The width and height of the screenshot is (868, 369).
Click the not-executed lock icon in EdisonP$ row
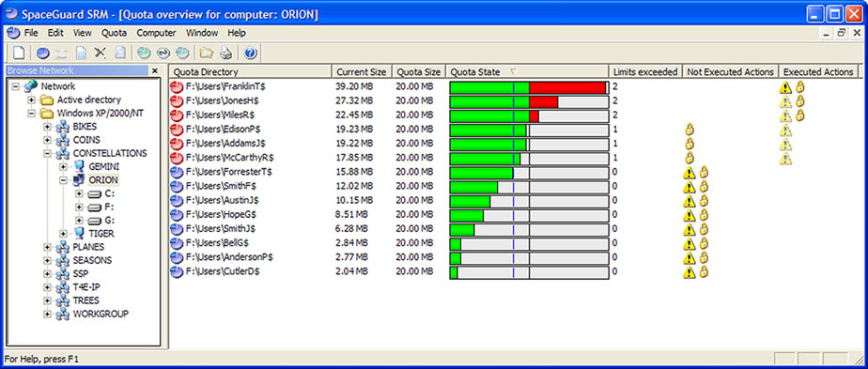[x=690, y=130]
